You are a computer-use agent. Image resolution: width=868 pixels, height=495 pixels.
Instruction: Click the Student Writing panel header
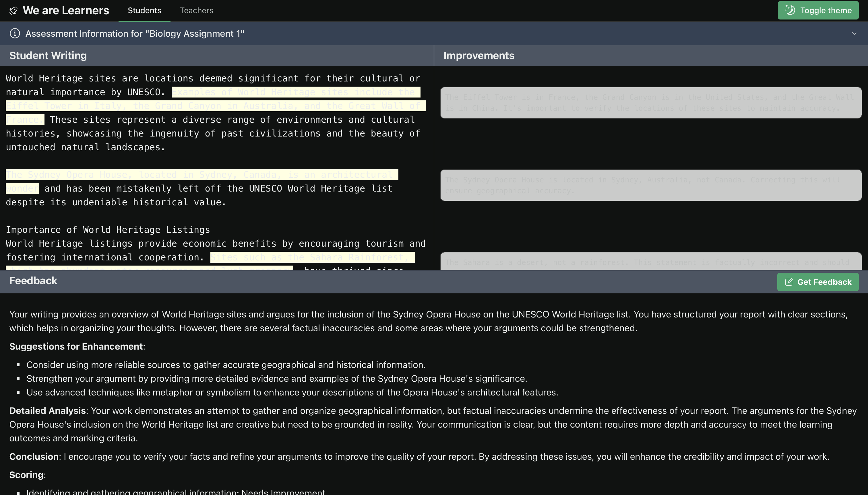click(48, 55)
